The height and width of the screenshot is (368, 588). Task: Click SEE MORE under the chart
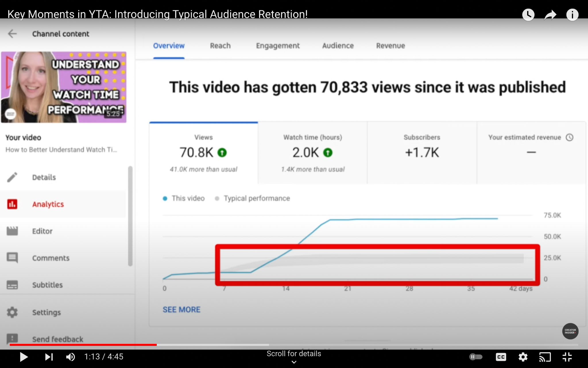(181, 310)
